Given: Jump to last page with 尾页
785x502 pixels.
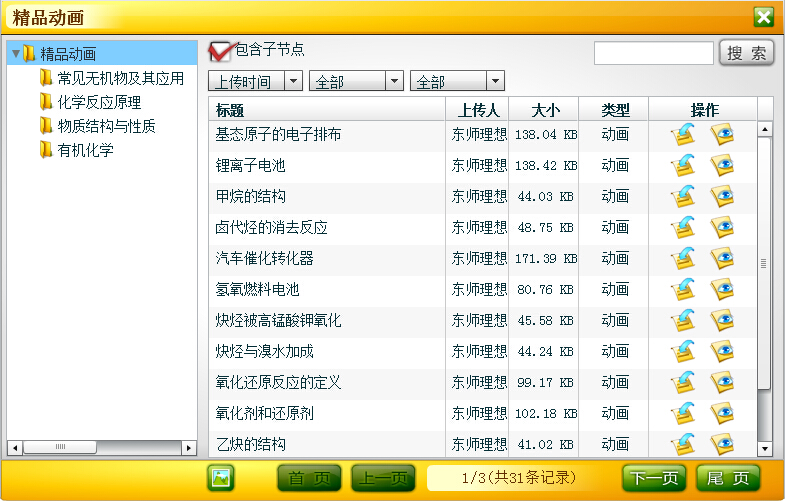Looking at the screenshot, I should 728,478.
